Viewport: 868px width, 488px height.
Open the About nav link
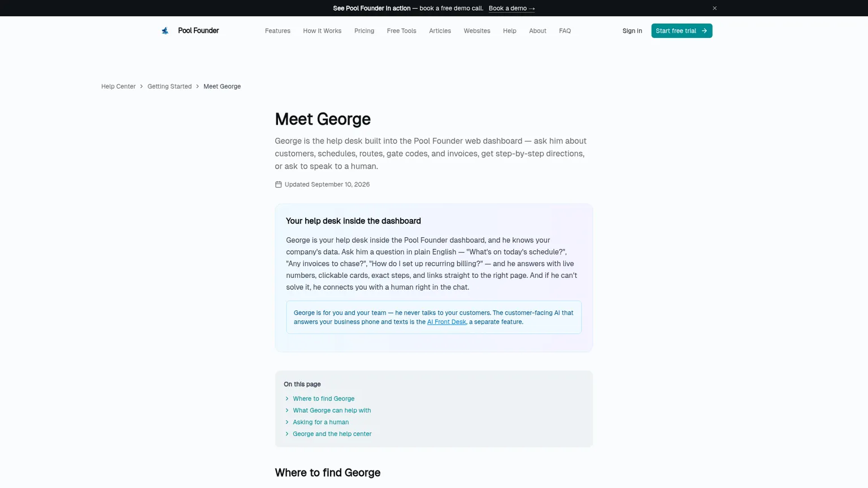click(x=537, y=30)
